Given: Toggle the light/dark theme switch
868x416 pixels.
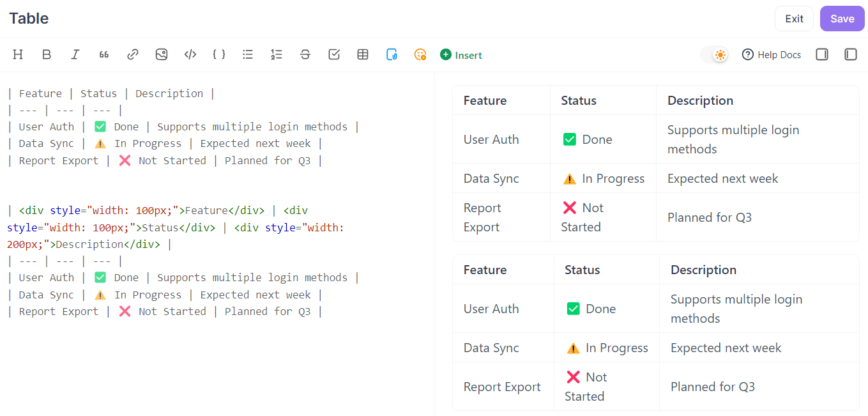Looking at the screenshot, I should tap(715, 55).
